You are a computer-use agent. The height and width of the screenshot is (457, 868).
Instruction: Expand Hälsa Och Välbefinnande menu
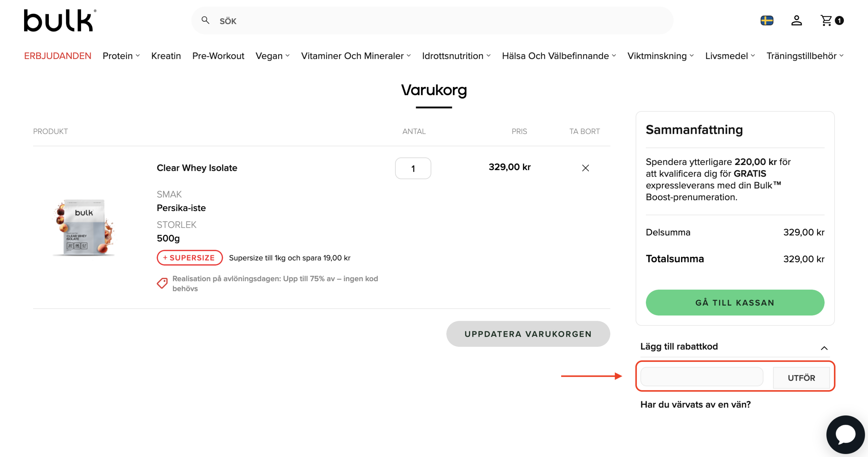[559, 56]
